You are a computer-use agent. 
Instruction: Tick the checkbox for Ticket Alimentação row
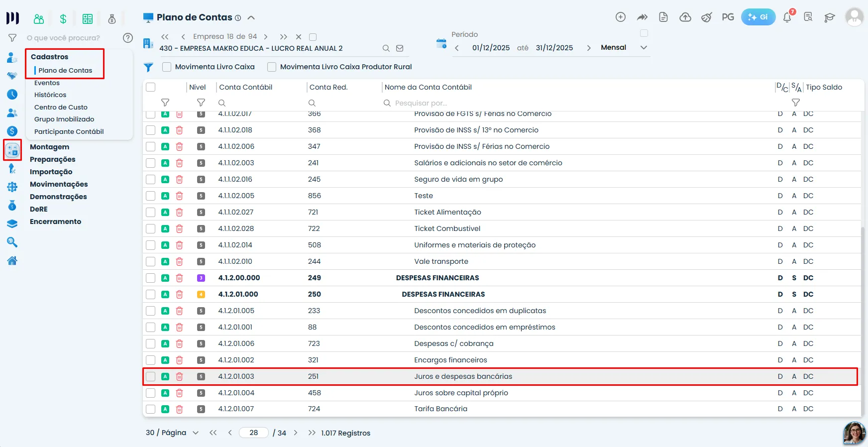tap(151, 212)
